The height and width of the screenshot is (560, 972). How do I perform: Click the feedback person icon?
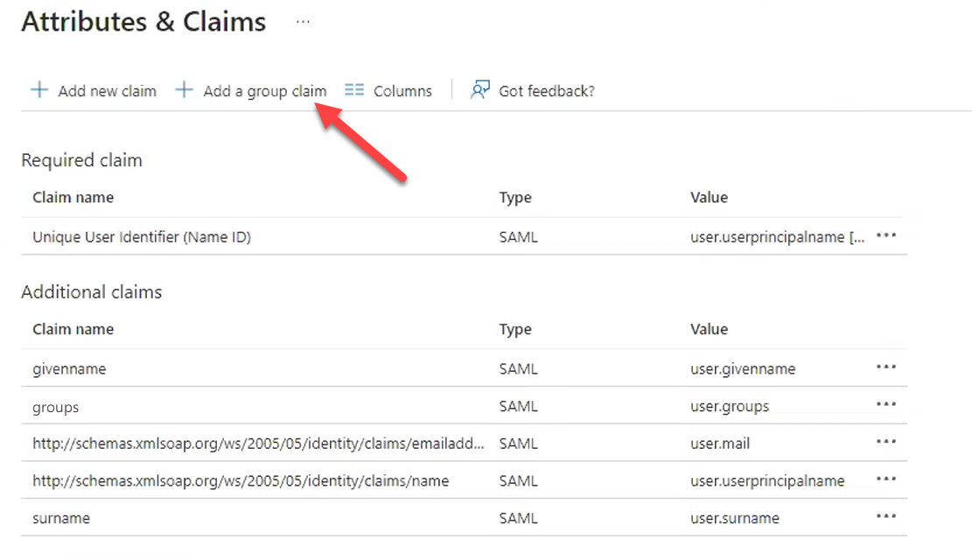click(479, 90)
